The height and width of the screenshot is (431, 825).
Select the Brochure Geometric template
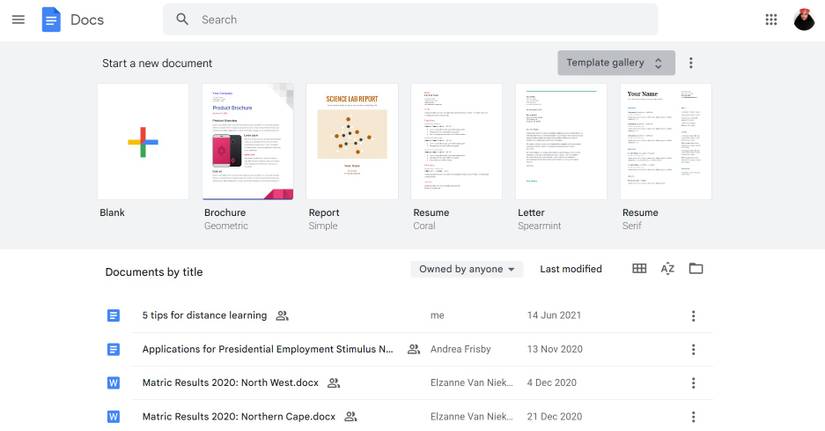point(247,142)
